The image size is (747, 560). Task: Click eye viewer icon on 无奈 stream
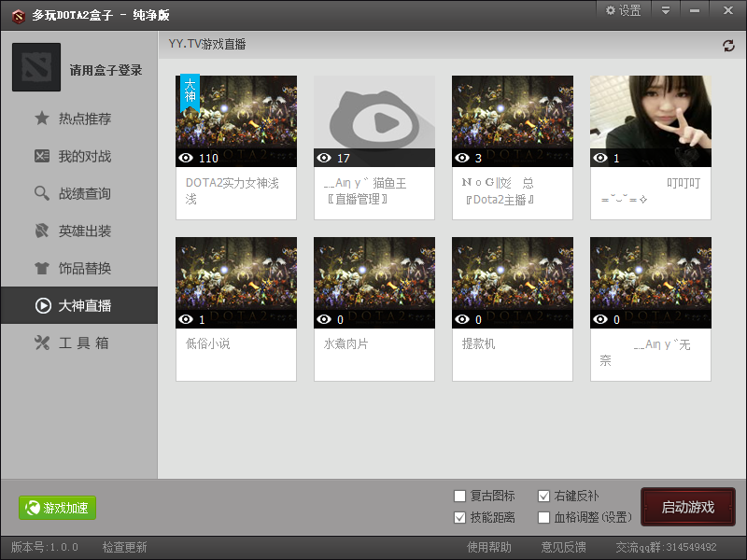tap(600, 319)
